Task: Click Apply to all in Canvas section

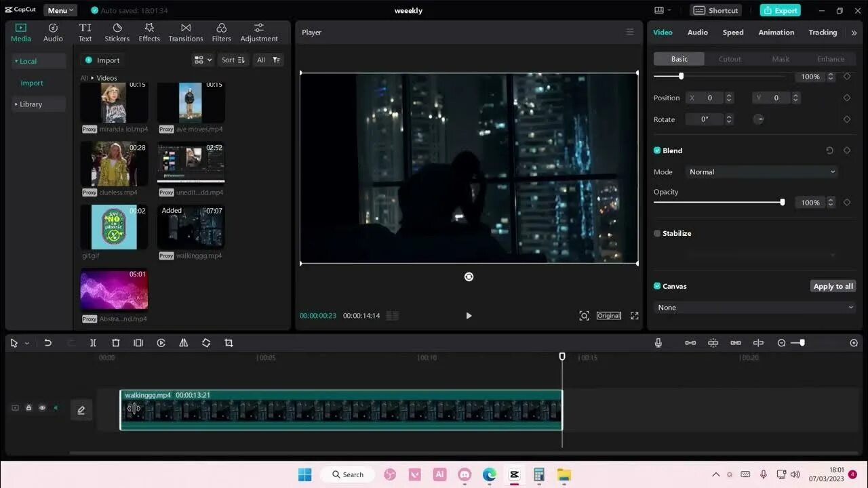Action: point(833,285)
